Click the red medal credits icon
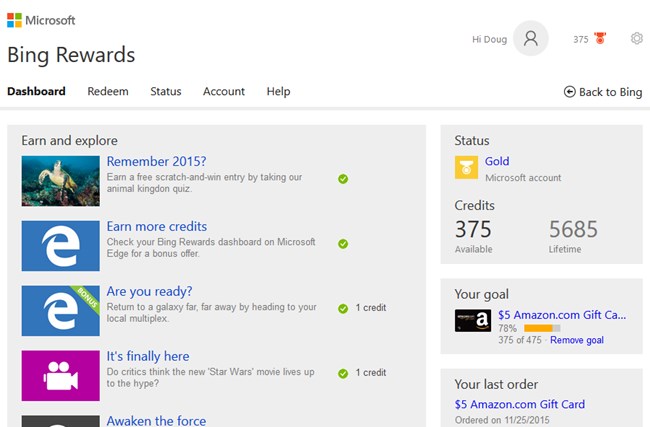650x427 pixels. (x=600, y=38)
